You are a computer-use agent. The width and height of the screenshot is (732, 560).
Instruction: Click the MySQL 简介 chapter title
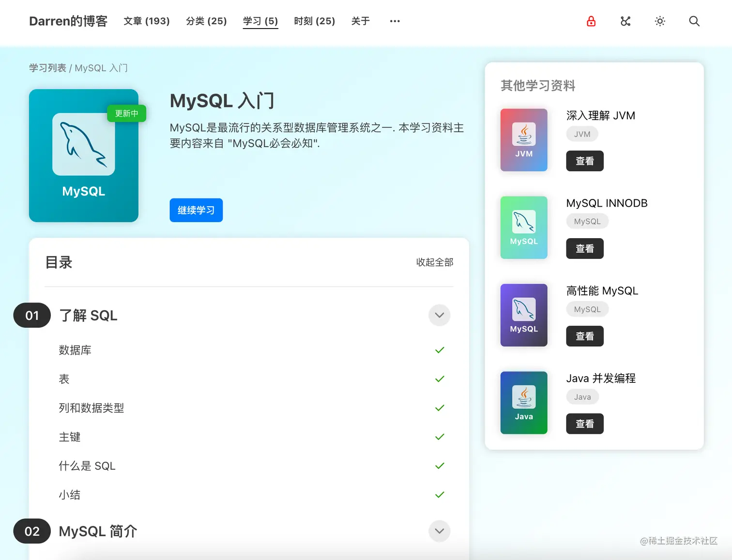pos(98,531)
